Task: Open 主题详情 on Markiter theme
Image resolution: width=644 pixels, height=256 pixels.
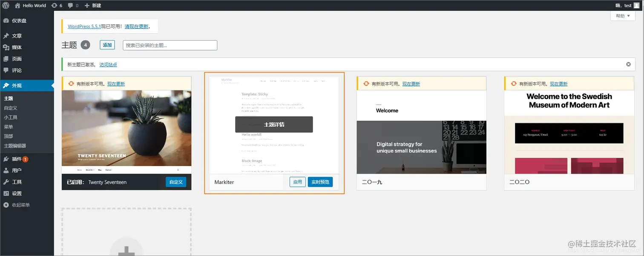Action: click(274, 125)
